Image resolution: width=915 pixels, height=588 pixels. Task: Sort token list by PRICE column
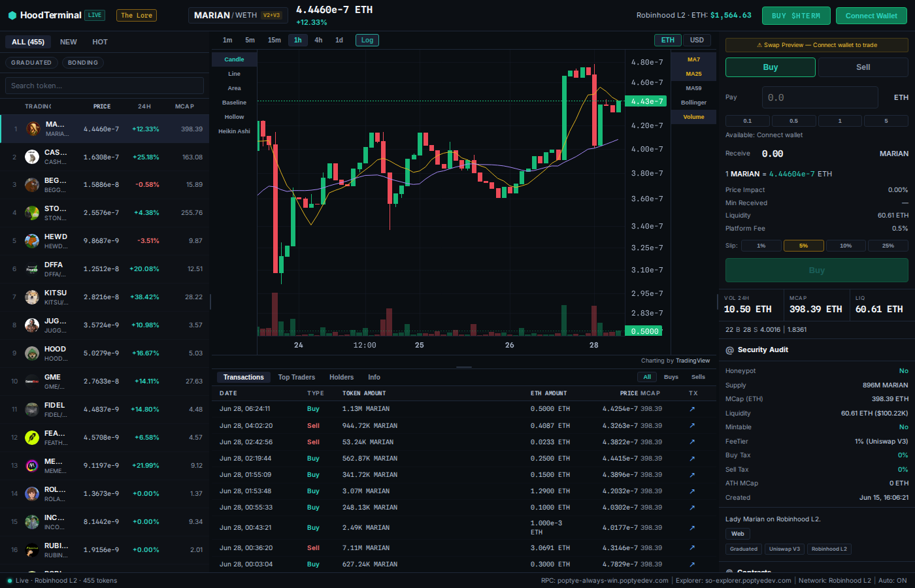click(x=102, y=106)
